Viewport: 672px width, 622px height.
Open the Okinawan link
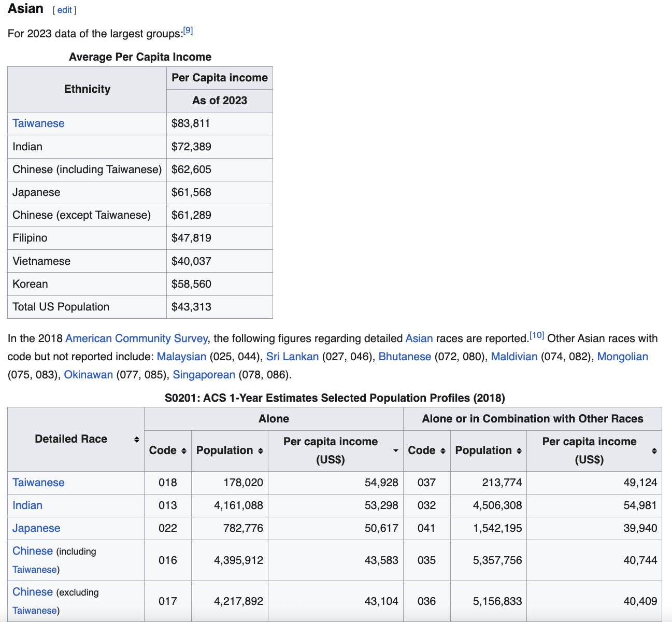[88, 375]
